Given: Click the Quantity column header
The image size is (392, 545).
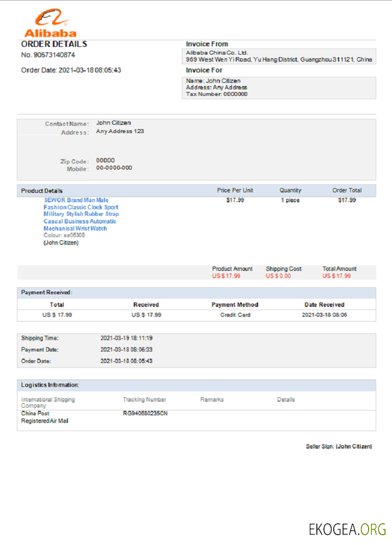Looking at the screenshot, I should (290, 191).
